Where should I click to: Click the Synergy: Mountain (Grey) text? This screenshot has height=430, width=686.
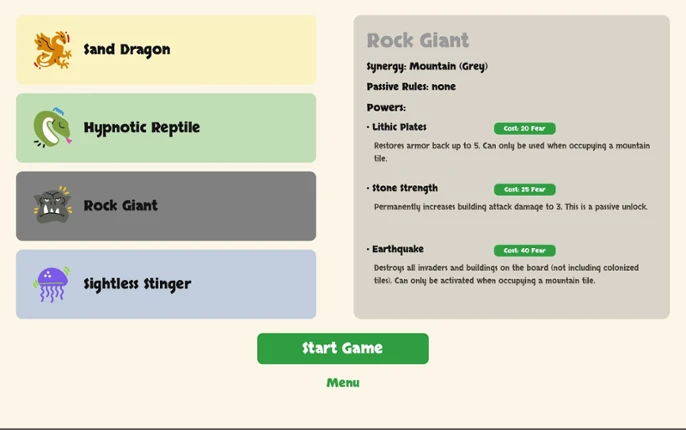click(427, 66)
